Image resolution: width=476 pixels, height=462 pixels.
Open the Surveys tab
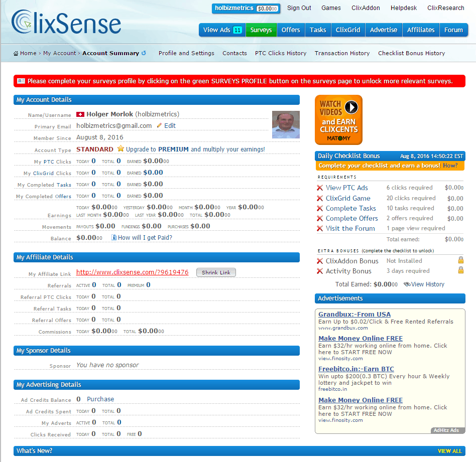[261, 30]
